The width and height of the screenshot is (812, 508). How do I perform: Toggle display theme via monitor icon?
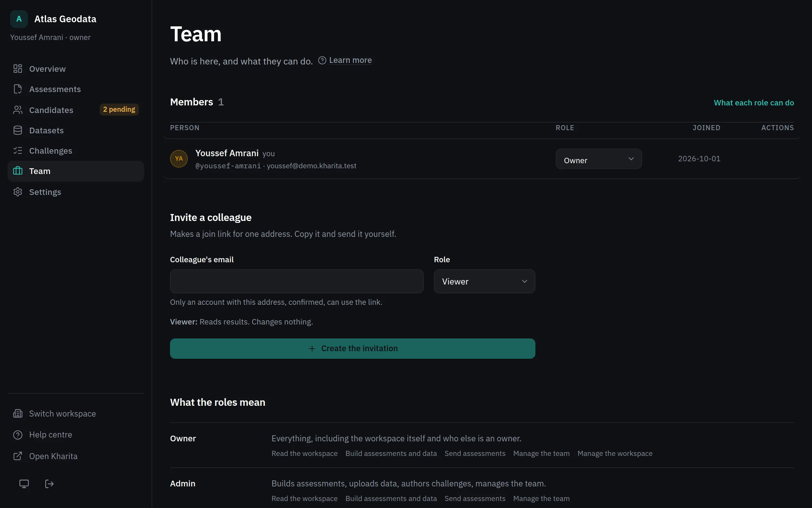(x=24, y=484)
